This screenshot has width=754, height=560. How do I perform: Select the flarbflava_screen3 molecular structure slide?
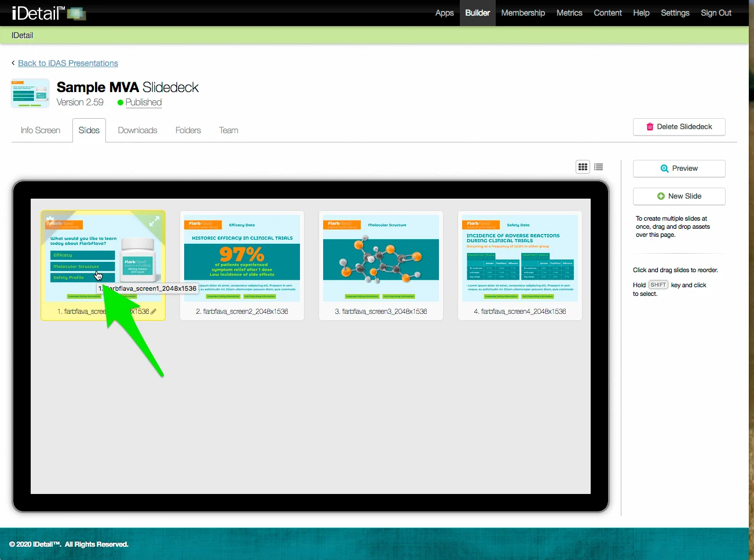pos(381,258)
